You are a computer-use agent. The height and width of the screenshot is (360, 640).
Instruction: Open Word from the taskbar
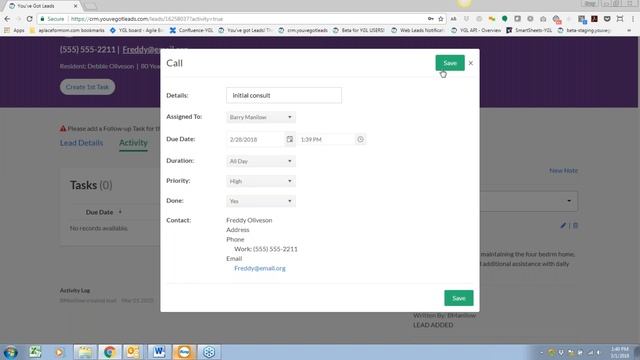[x=159, y=352]
